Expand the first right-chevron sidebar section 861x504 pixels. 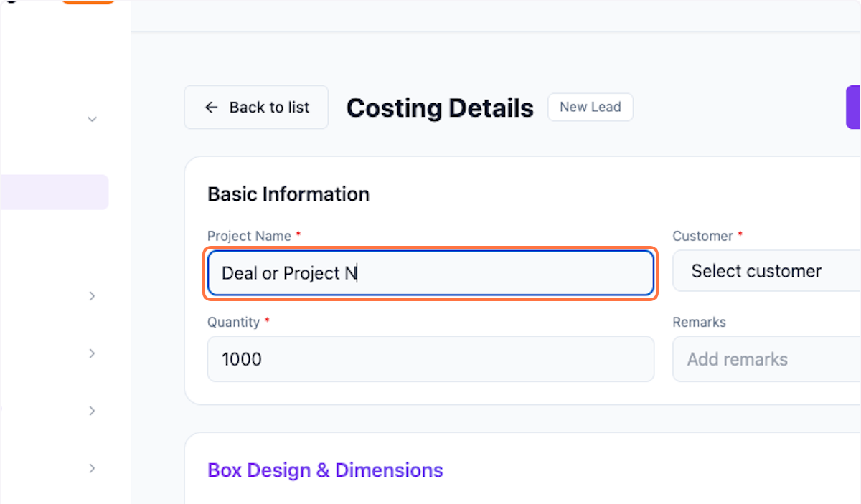(x=92, y=295)
